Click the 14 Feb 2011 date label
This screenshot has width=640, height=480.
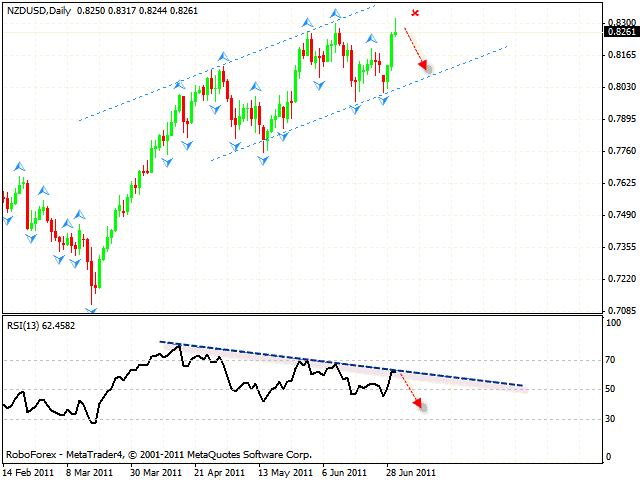[x=27, y=471]
